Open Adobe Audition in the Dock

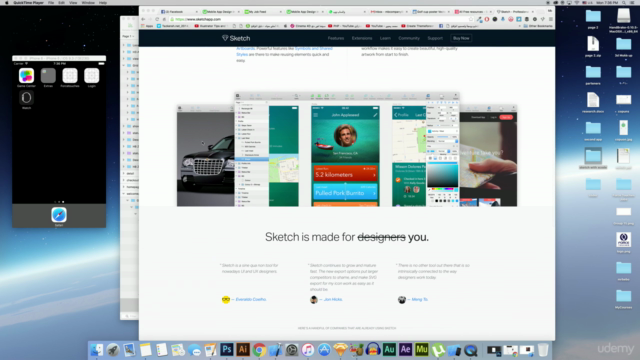pos(389,350)
